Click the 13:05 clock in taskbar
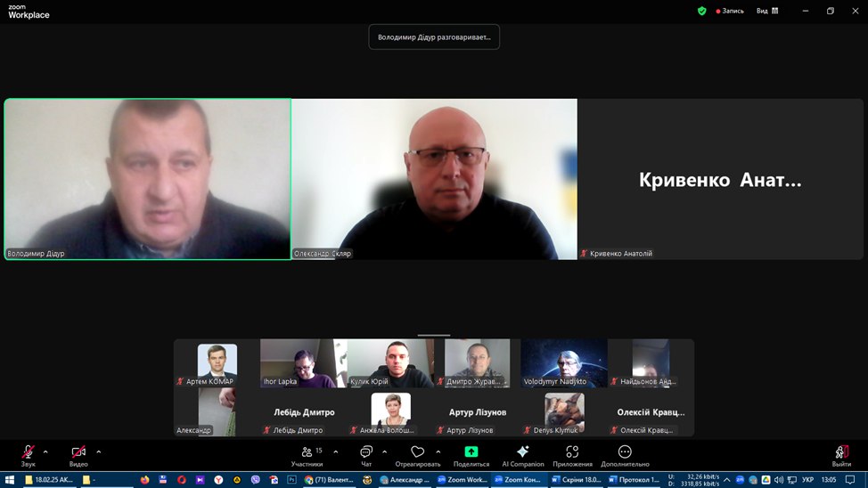 click(829, 480)
